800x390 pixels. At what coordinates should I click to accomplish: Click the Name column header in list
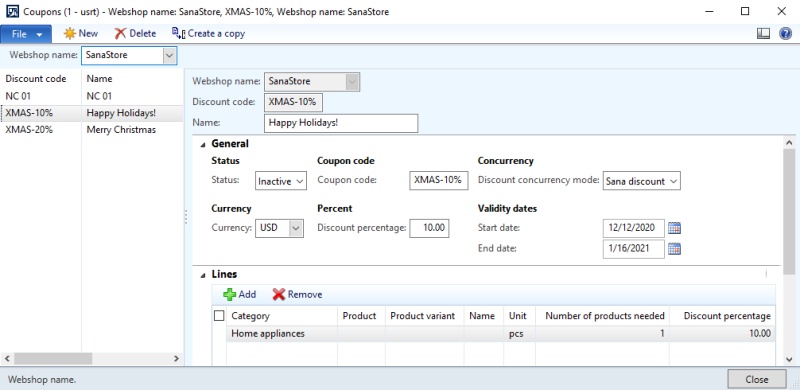click(99, 79)
